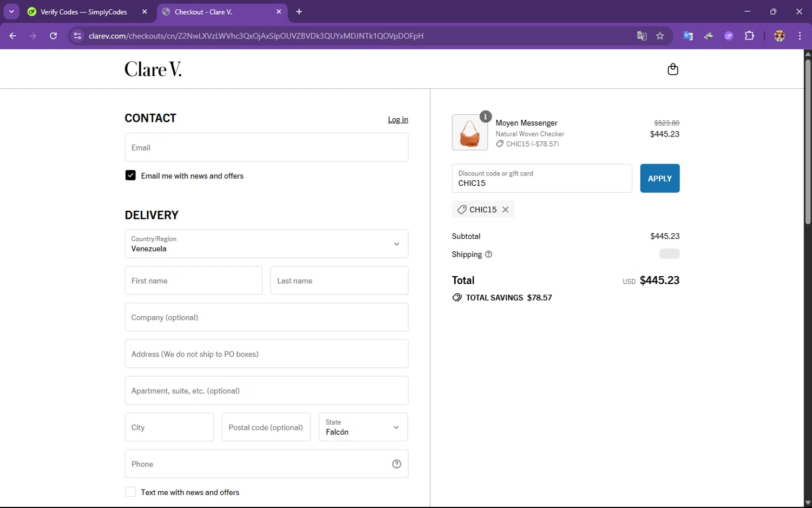The width and height of the screenshot is (812, 508).
Task: Go back with browser back arrow
Action: click(x=13, y=36)
